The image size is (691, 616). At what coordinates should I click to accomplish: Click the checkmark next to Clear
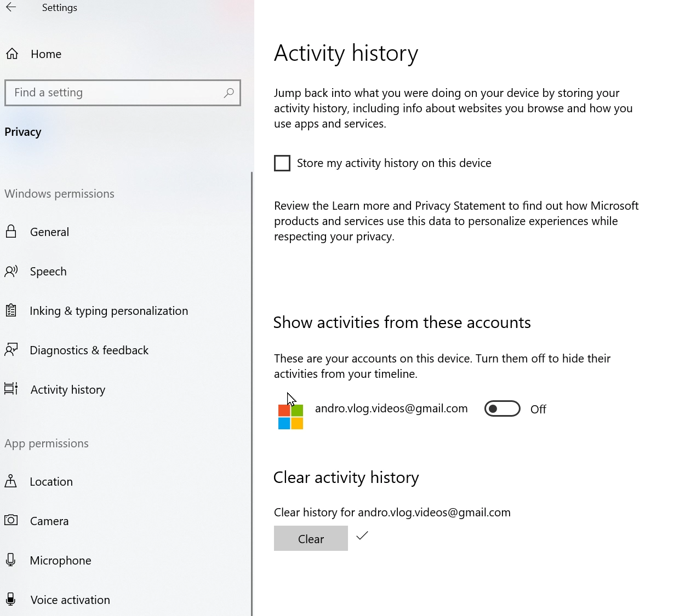tap(362, 536)
